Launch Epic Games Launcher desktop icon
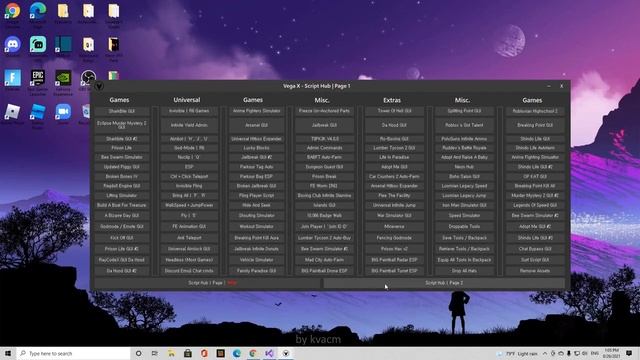 tap(38, 78)
